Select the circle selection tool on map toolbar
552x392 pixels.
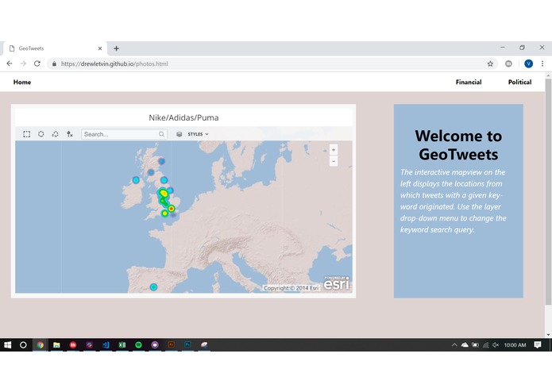click(x=41, y=134)
